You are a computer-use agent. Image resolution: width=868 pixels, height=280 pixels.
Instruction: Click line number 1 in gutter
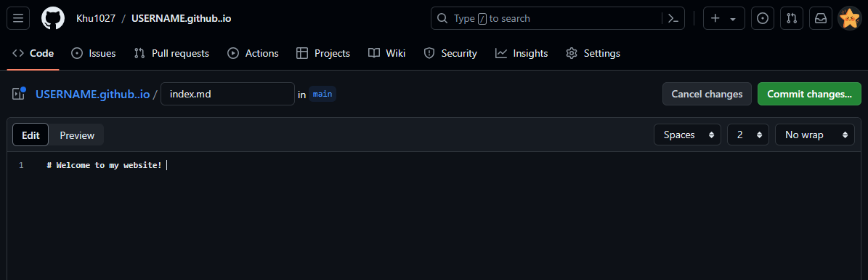21,165
